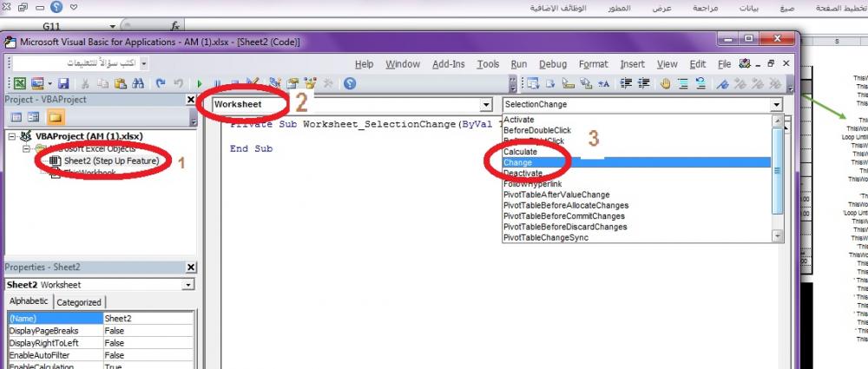Open the Properties Window toolbar icon

point(293,83)
